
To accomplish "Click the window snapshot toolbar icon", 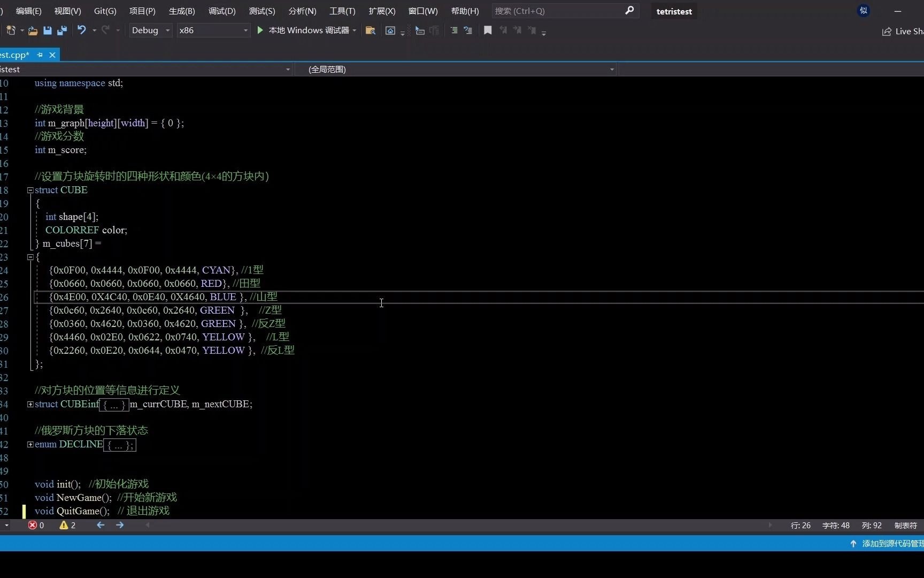I will coord(390,31).
